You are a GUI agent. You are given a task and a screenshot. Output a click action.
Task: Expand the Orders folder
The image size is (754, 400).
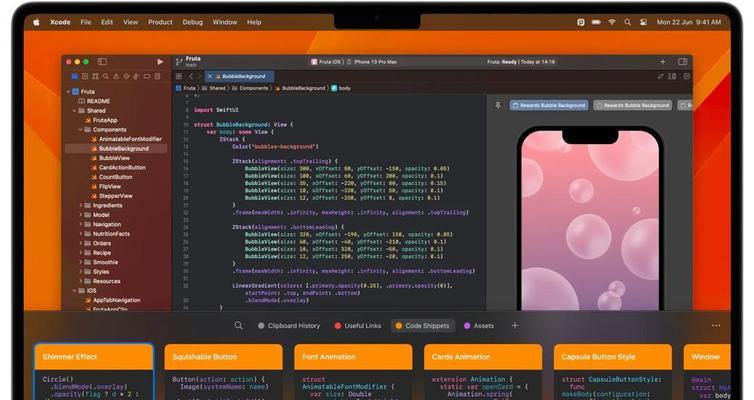pyautogui.click(x=81, y=243)
